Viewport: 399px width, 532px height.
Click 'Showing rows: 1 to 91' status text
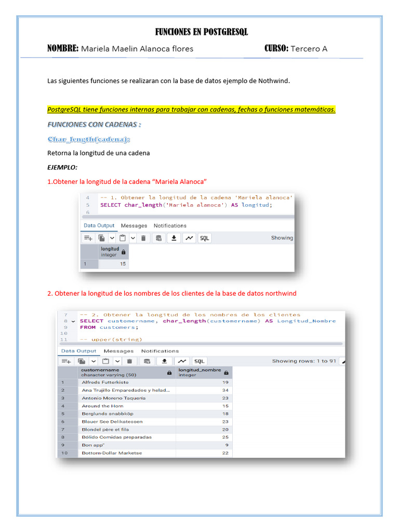tap(304, 362)
